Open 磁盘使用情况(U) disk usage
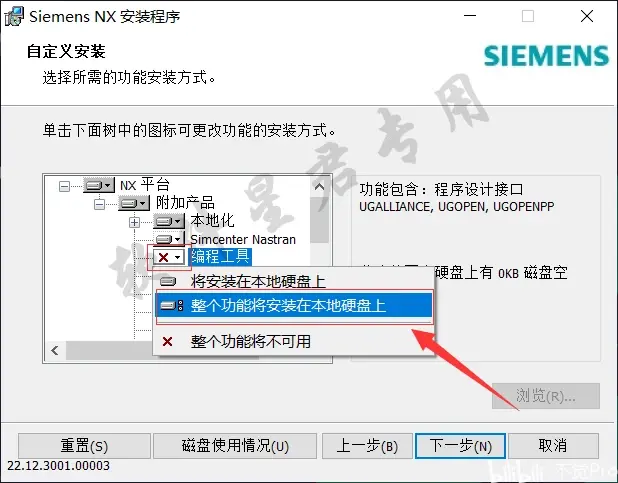Screen dimensions: 618x483 pyautogui.click(x=235, y=446)
